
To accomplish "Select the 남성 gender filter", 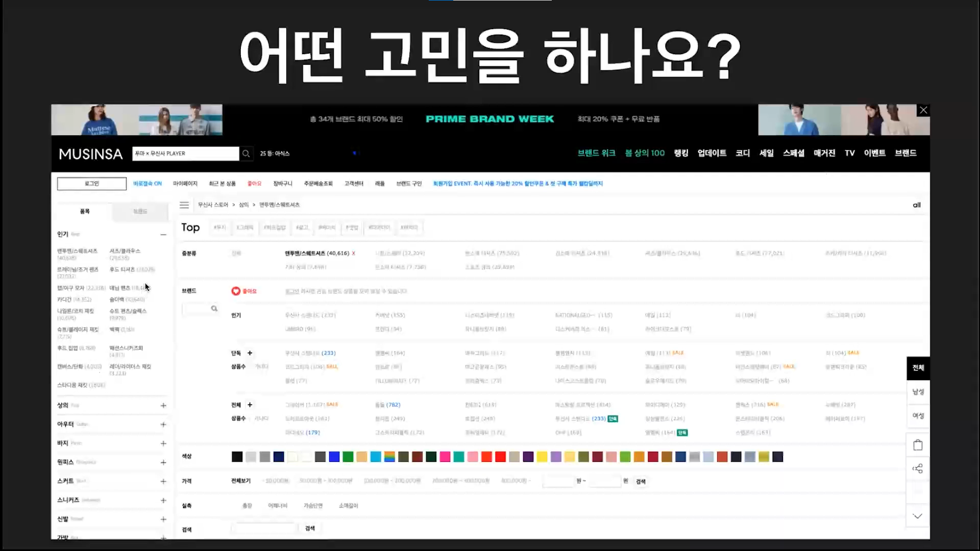I will pyautogui.click(x=918, y=392).
